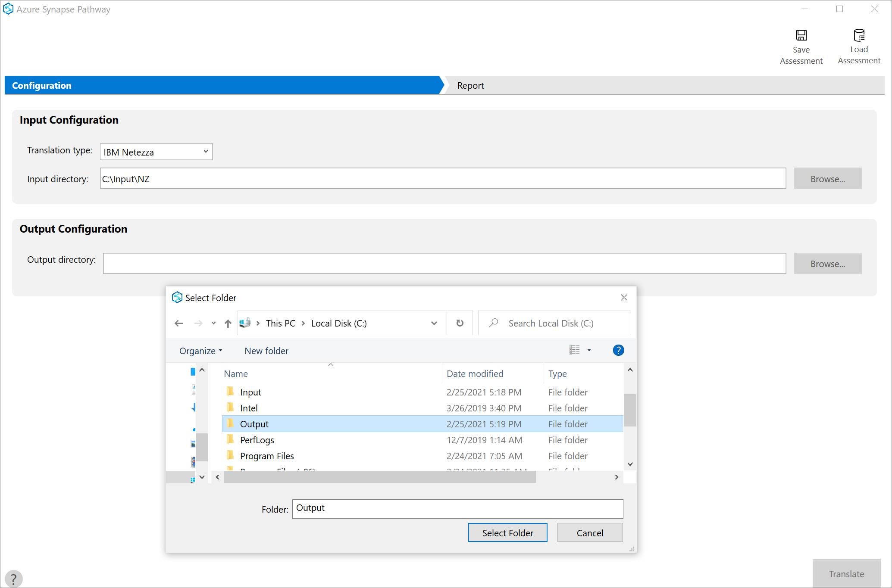Click the Cancel button in Select Folder
This screenshot has width=892, height=588.
pyautogui.click(x=589, y=532)
